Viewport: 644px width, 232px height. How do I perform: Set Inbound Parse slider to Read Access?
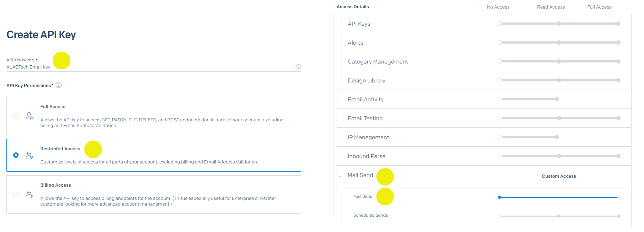[x=559, y=156]
